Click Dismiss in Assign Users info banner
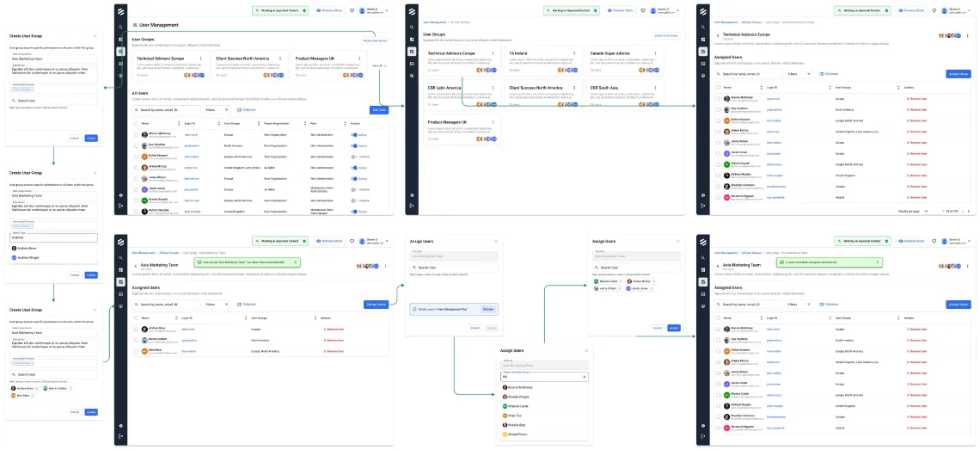The height and width of the screenshot is (450, 980). 487,309
